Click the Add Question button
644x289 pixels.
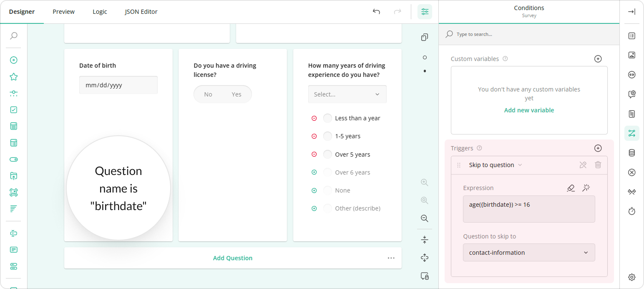[x=232, y=258]
